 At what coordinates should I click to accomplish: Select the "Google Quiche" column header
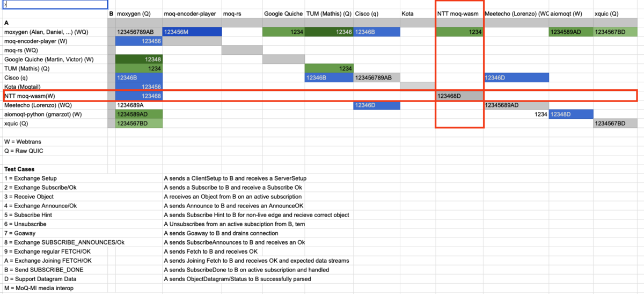283,13
